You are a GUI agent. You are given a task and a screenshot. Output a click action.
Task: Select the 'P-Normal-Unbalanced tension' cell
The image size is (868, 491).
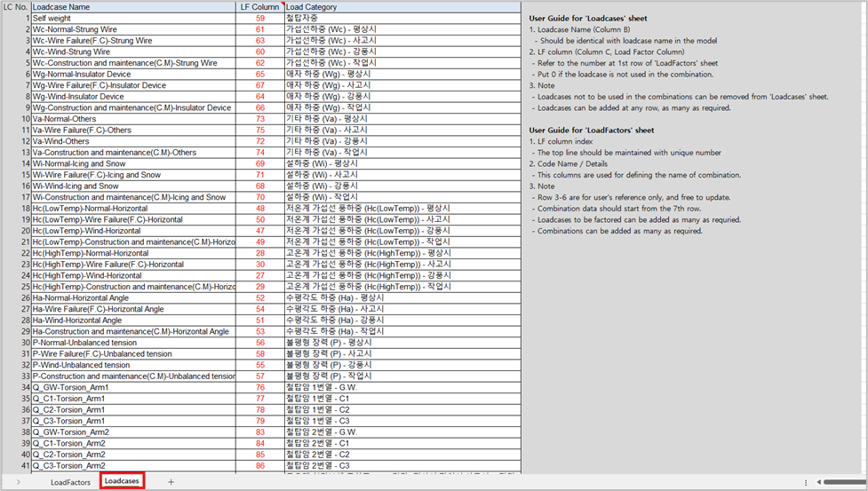click(x=84, y=343)
